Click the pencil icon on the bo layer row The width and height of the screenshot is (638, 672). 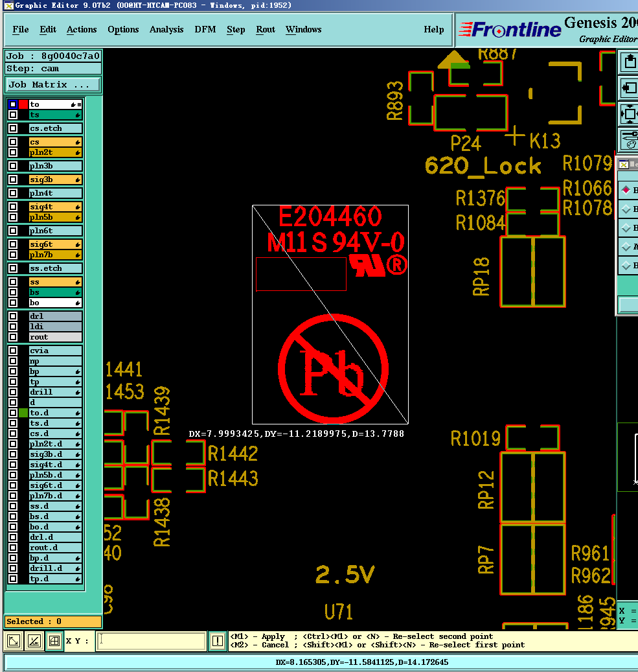tap(78, 303)
